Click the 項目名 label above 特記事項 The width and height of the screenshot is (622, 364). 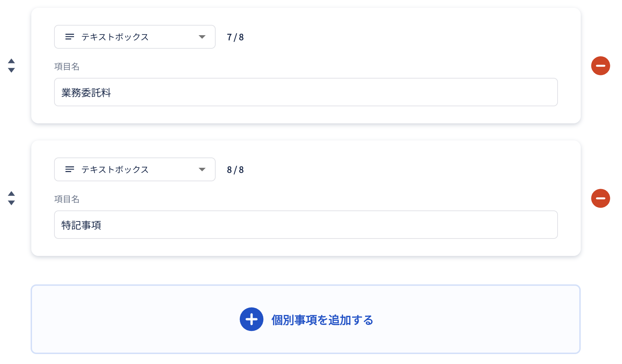[x=67, y=199]
